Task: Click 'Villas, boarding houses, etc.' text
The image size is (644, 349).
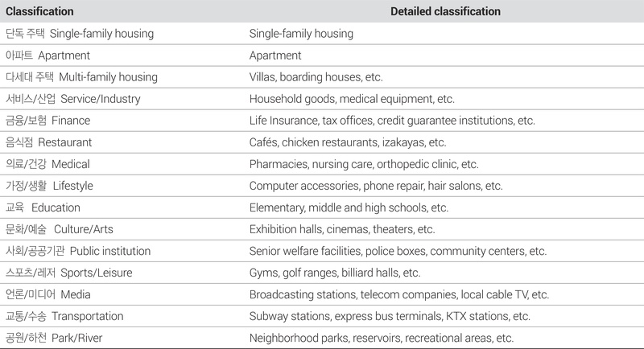Action: 316,77
